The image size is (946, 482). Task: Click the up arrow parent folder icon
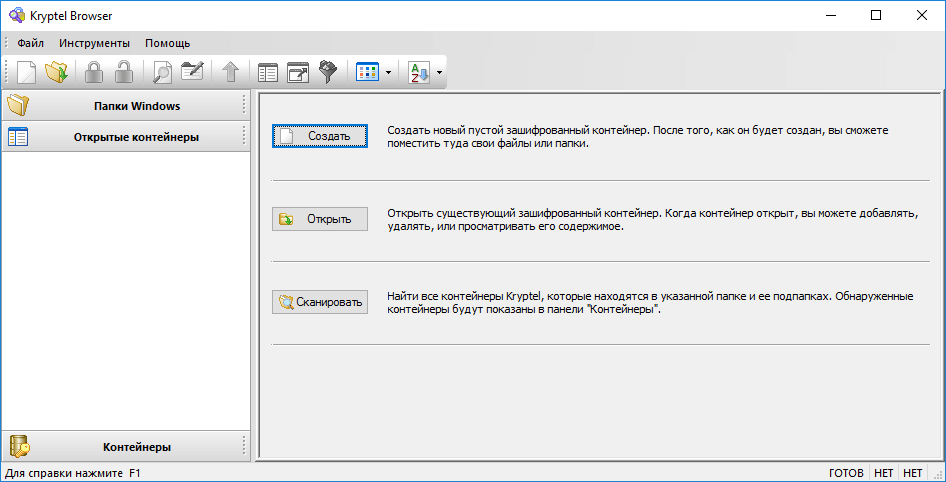tap(230, 72)
